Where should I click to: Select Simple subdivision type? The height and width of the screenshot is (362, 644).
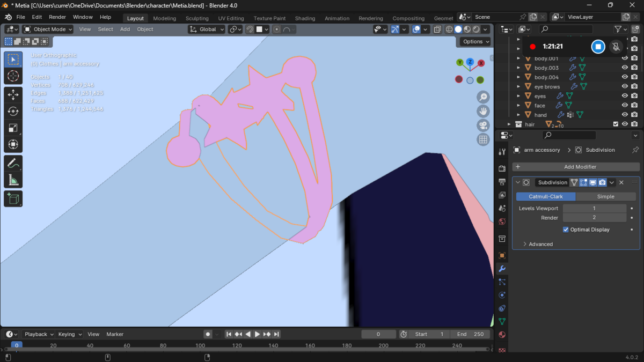point(605,196)
